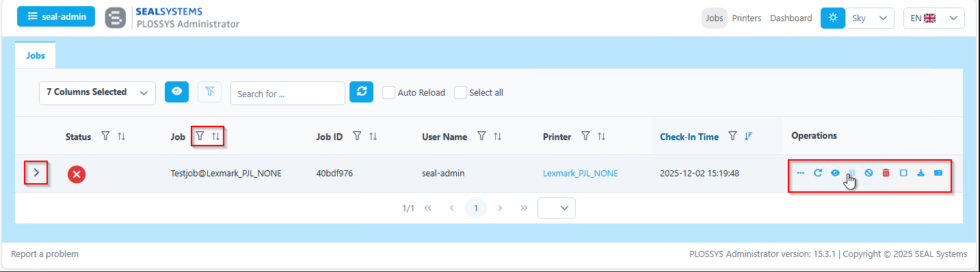Screen dimensions: 980x272
Task: Click the Search for... input field
Action: click(288, 94)
